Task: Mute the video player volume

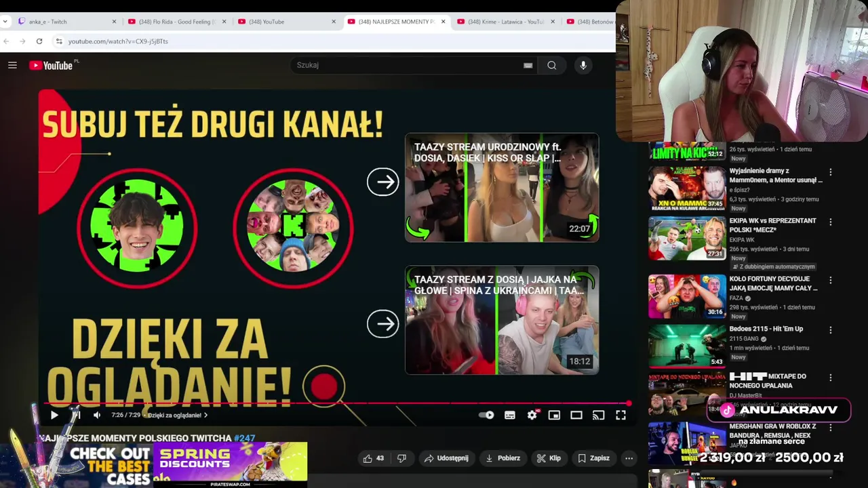Action: (x=97, y=415)
